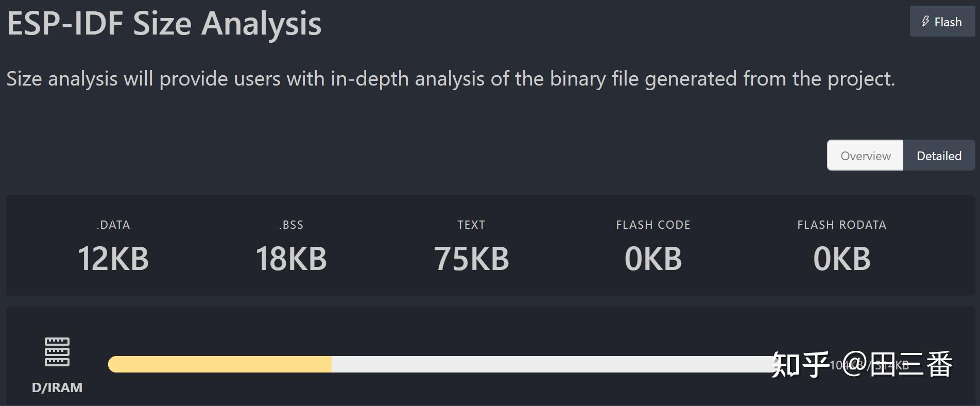The height and width of the screenshot is (406, 980).
Task: Switch to the Detailed tab
Action: pyautogui.click(x=939, y=156)
